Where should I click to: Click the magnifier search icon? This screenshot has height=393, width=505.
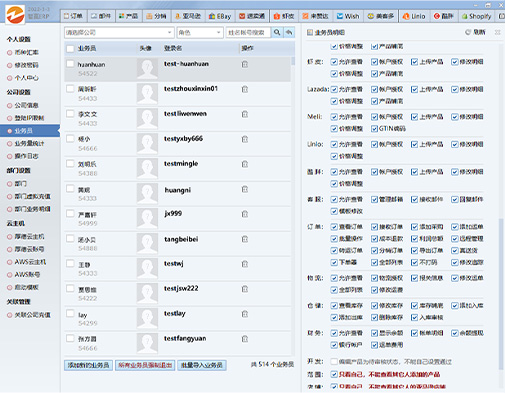click(277, 32)
